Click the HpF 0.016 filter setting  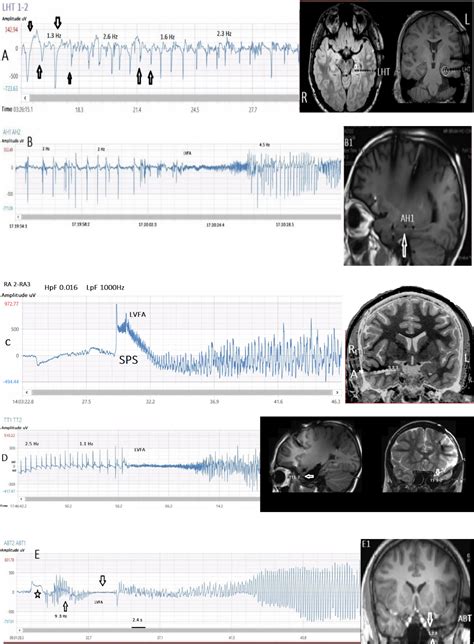click(61, 288)
